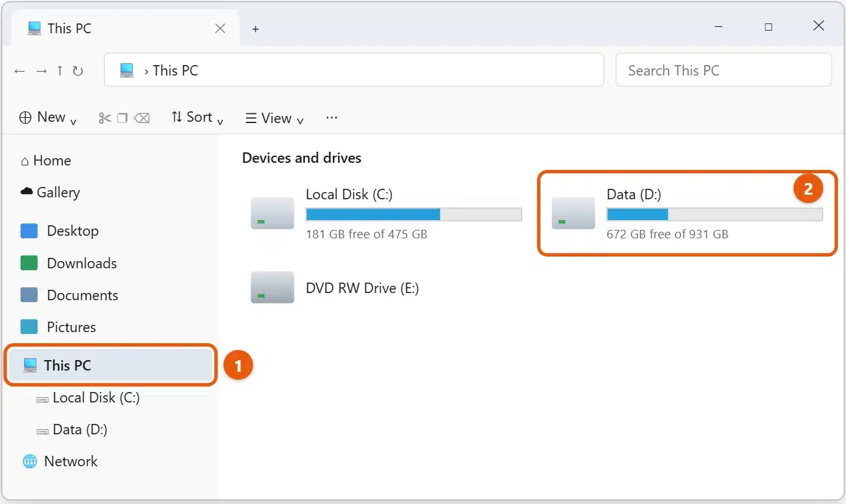846x504 pixels.
Task: Click the Network globe icon
Action: click(30, 462)
